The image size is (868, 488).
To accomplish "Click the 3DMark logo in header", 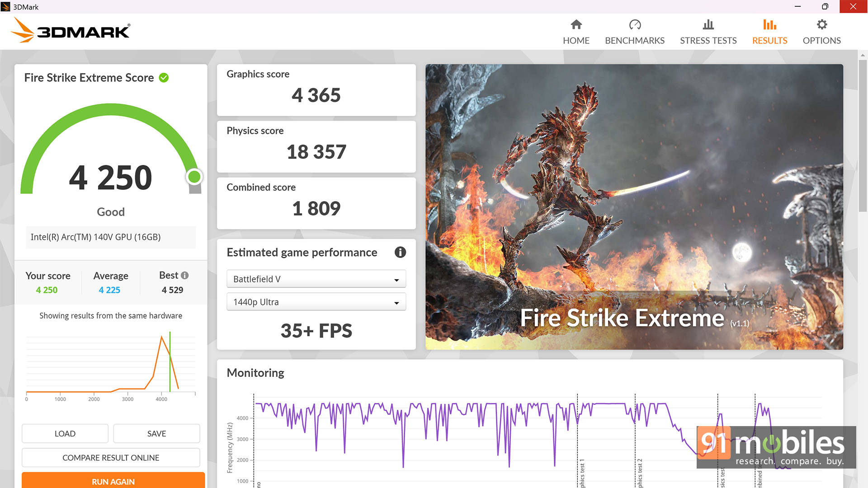I will (x=71, y=31).
